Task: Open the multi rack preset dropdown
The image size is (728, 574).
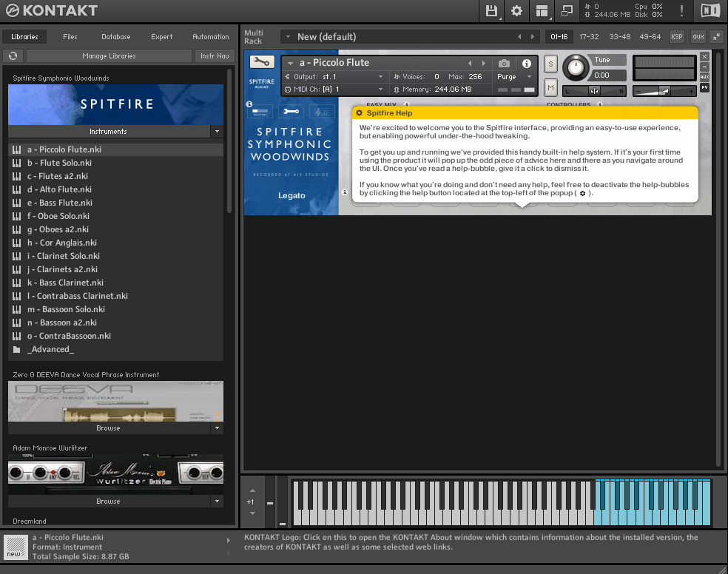Action: (288, 37)
